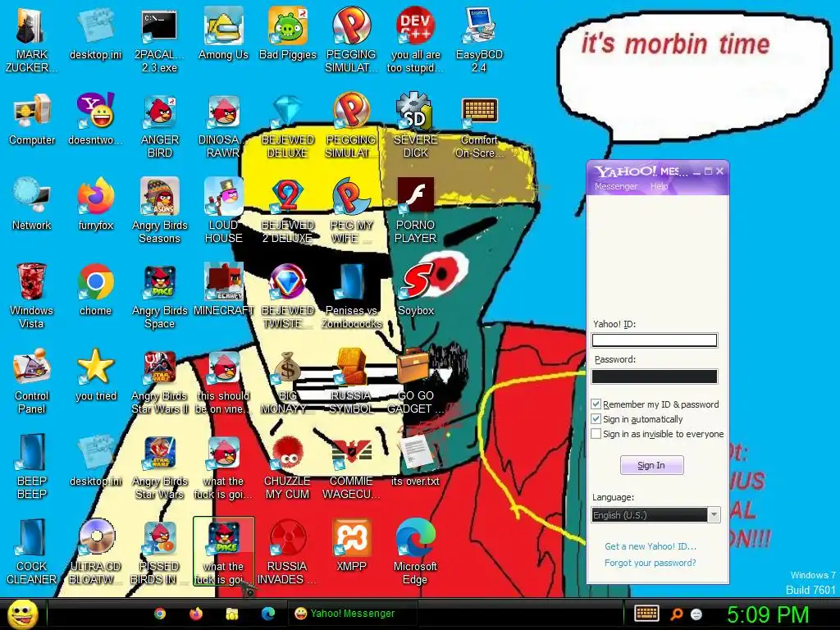The height and width of the screenshot is (630, 840).
Task: Click the Sign In button
Action: click(x=651, y=465)
